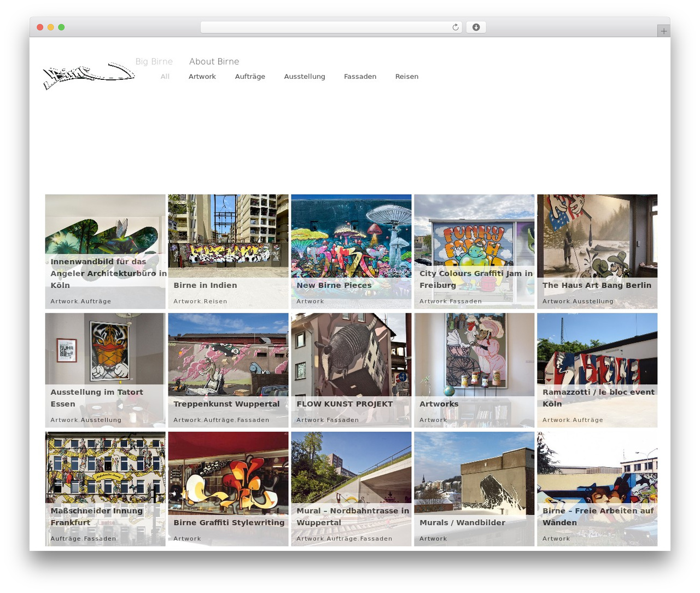Open City Colours Graffiti Jam in Freiburg
Image resolution: width=700 pixels, height=593 pixels.
[x=474, y=252]
